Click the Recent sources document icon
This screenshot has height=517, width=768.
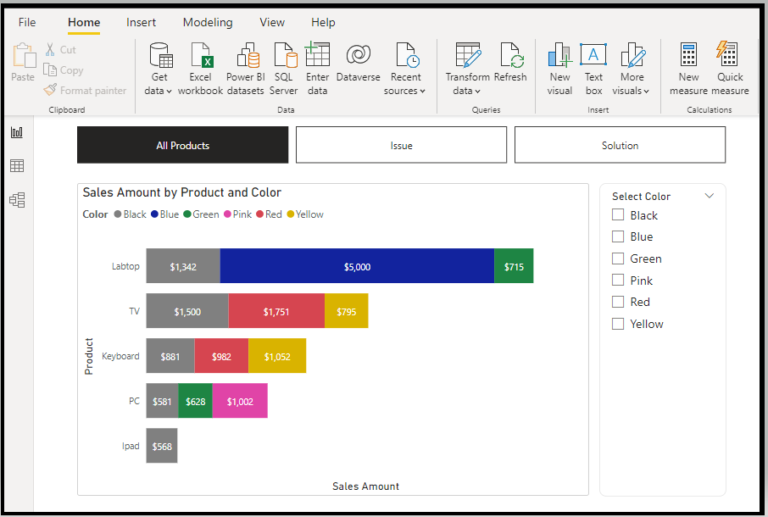point(407,54)
